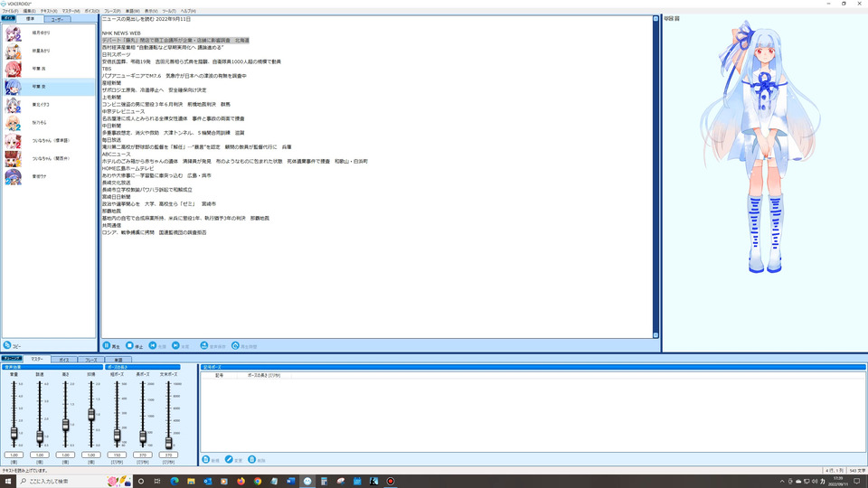Open the Microsoft Edge taskbar icon
This screenshot has width=868, height=488.
point(175,482)
